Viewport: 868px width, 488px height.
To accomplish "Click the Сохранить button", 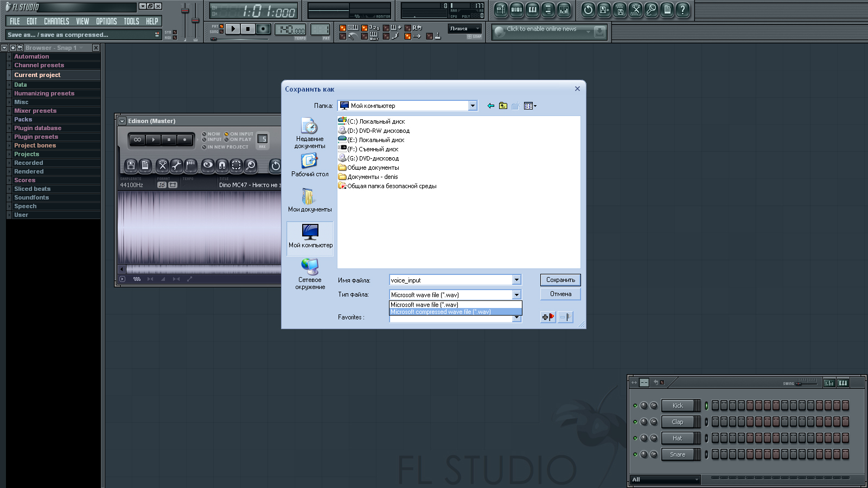I will pyautogui.click(x=560, y=280).
